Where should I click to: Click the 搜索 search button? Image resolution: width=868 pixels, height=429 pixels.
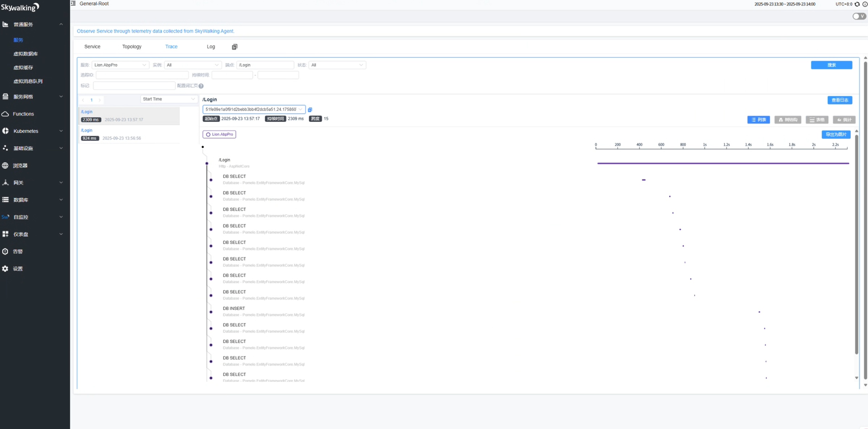coord(831,65)
